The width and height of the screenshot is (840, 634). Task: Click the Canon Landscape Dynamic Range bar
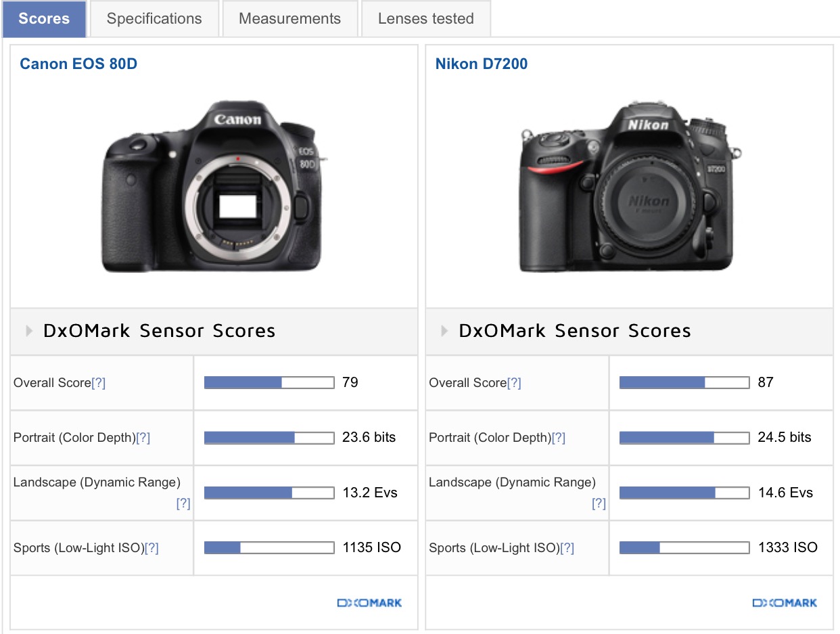269,493
